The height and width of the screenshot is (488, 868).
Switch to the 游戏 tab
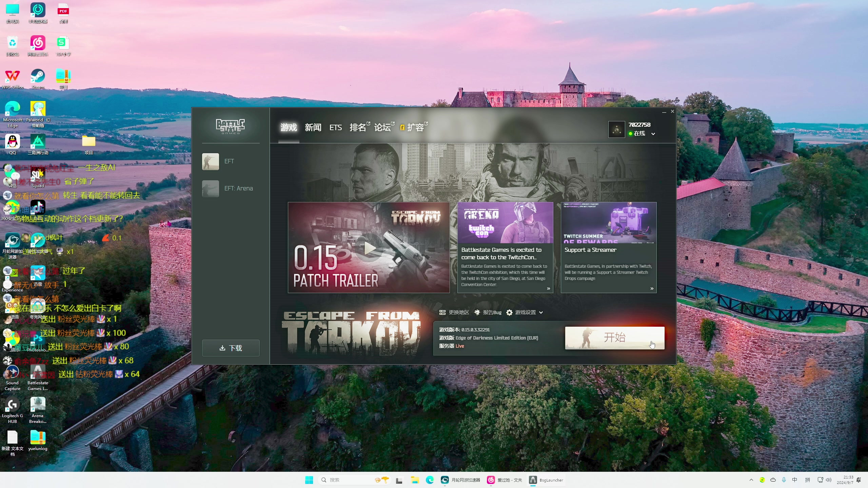click(289, 127)
